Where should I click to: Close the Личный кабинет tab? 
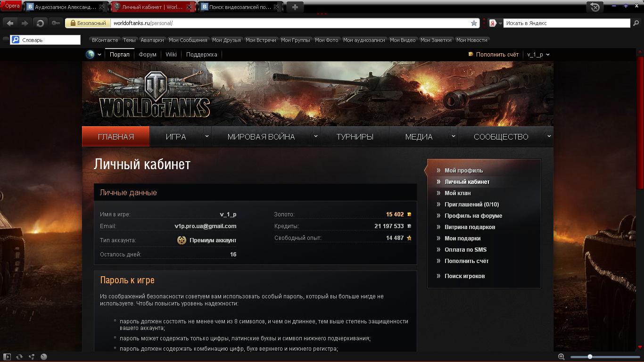189,7
